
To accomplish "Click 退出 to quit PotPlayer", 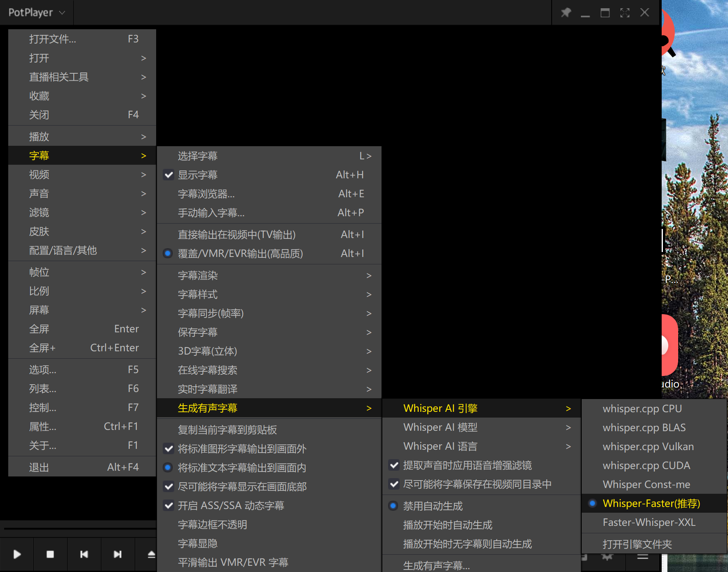I will point(82,467).
